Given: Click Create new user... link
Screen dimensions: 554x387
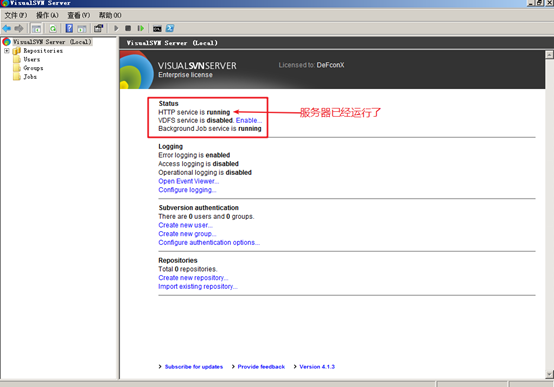Looking at the screenshot, I should click(x=185, y=225).
